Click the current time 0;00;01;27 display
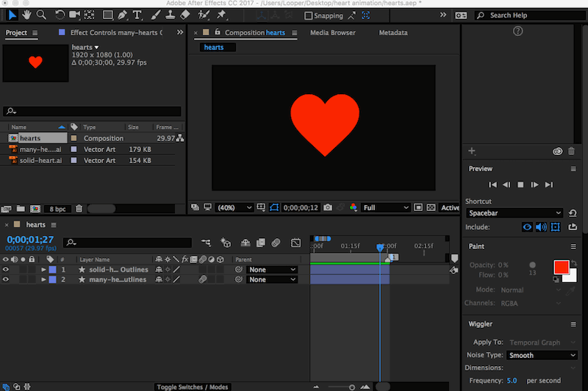Viewport: 588px width, 391px height. [x=30, y=240]
